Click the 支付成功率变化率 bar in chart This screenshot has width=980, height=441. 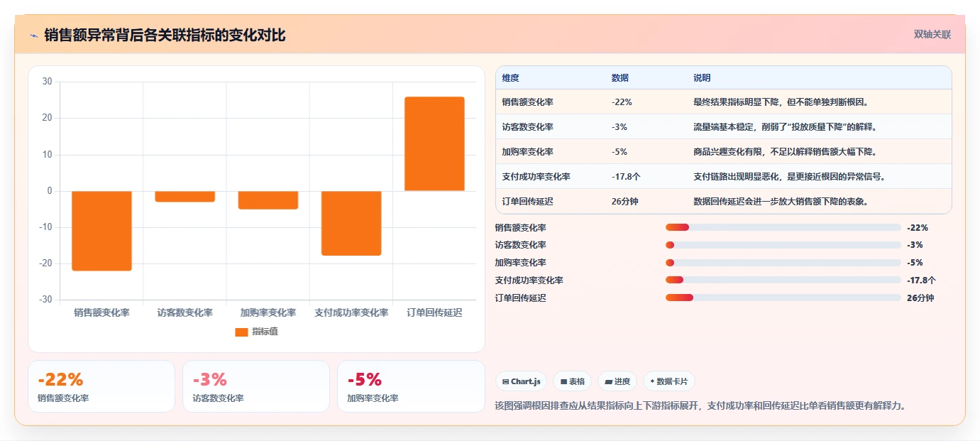[351, 223]
